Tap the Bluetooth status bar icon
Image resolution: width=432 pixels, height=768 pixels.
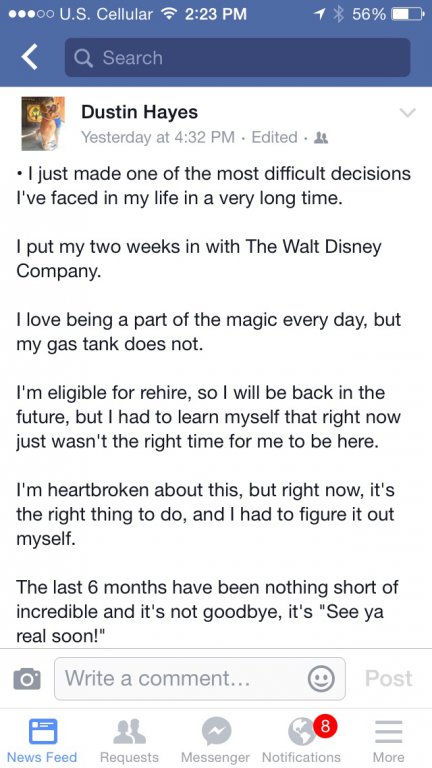tap(337, 14)
